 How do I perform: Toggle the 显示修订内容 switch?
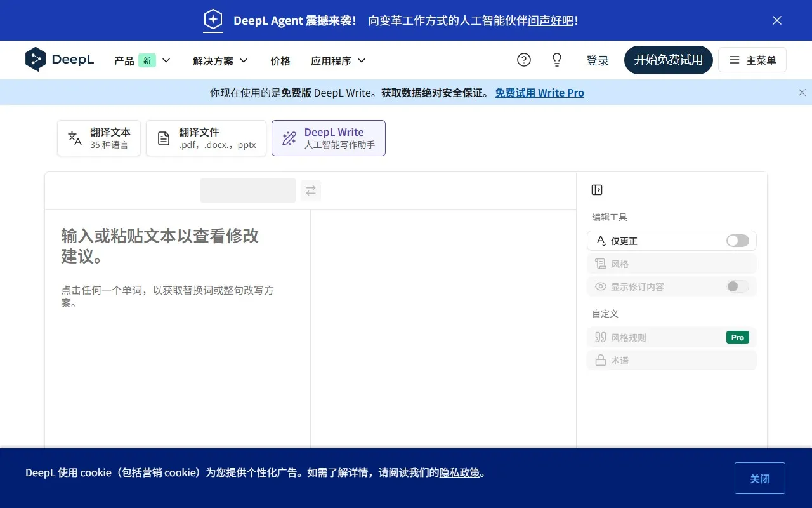(x=737, y=286)
